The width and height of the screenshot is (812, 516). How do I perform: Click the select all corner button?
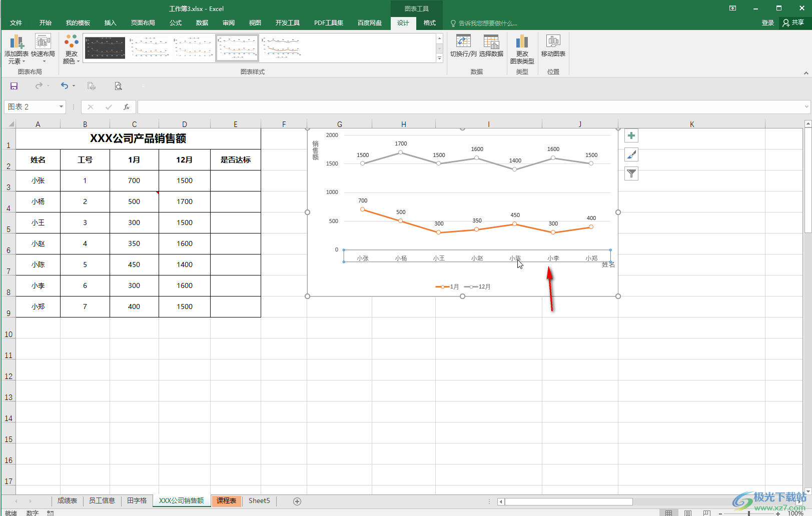point(10,124)
